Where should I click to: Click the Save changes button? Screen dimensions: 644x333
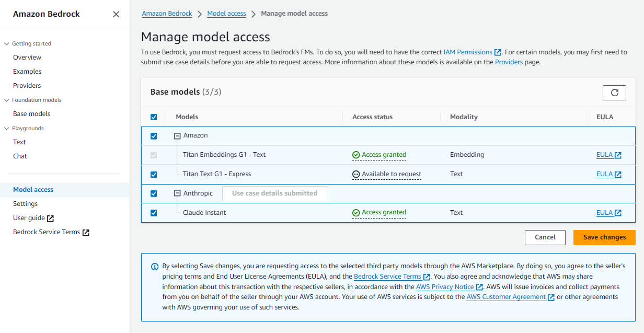[604, 237]
